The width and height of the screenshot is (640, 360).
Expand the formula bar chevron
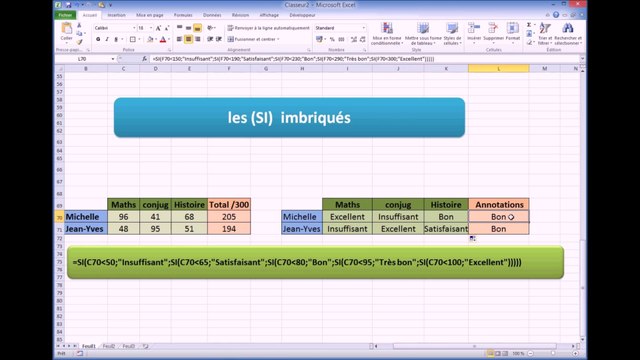click(x=582, y=59)
